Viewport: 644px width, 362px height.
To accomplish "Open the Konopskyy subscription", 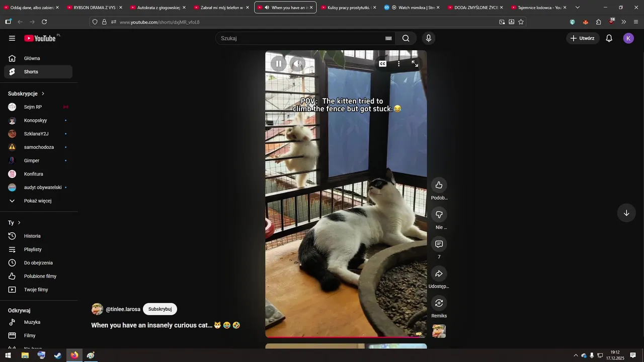I will [x=38, y=121].
